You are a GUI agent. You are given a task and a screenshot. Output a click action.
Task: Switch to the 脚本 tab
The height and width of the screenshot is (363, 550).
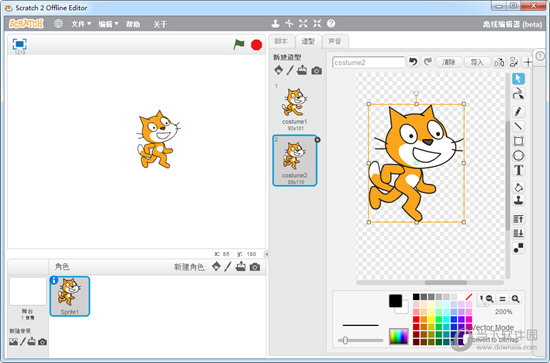[281, 41]
